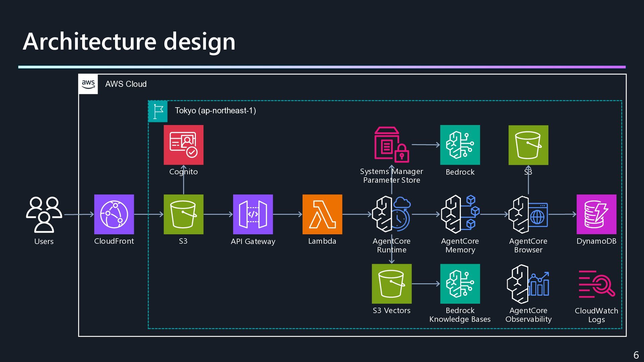644x362 pixels.
Task: Select the AgentCore Observability icon
Action: point(528,284)
